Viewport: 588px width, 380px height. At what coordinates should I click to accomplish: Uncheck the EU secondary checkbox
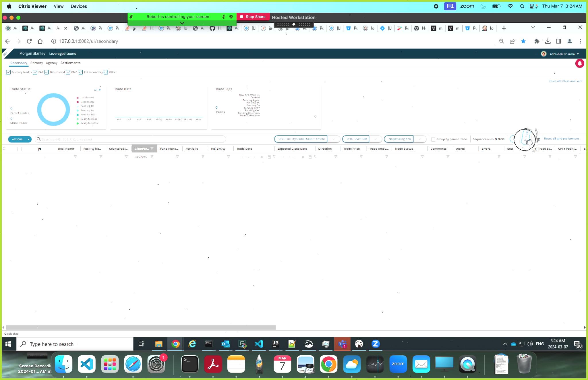point(81,72)
